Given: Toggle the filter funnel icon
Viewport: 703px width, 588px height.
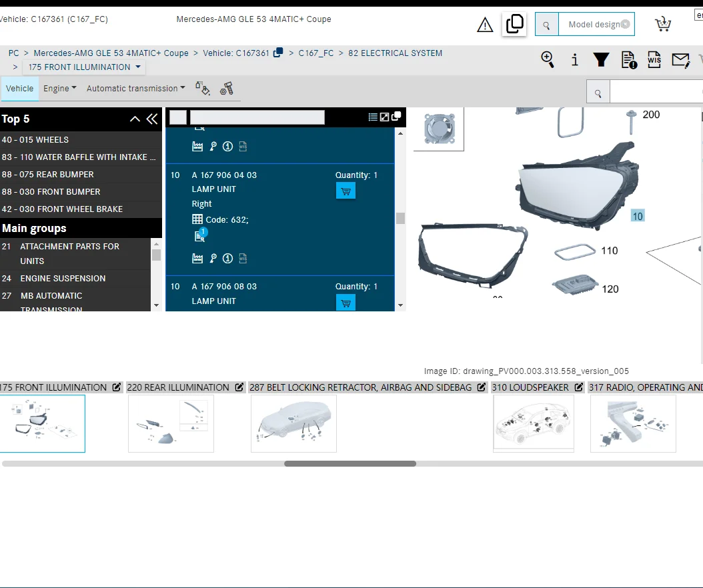Looking at the screenshot, I should tap(601, 59).
